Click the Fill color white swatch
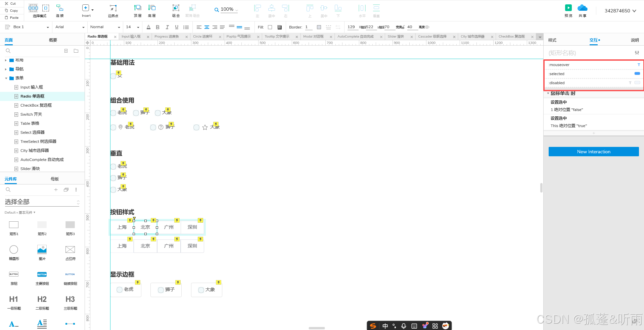 click(270, 27)
